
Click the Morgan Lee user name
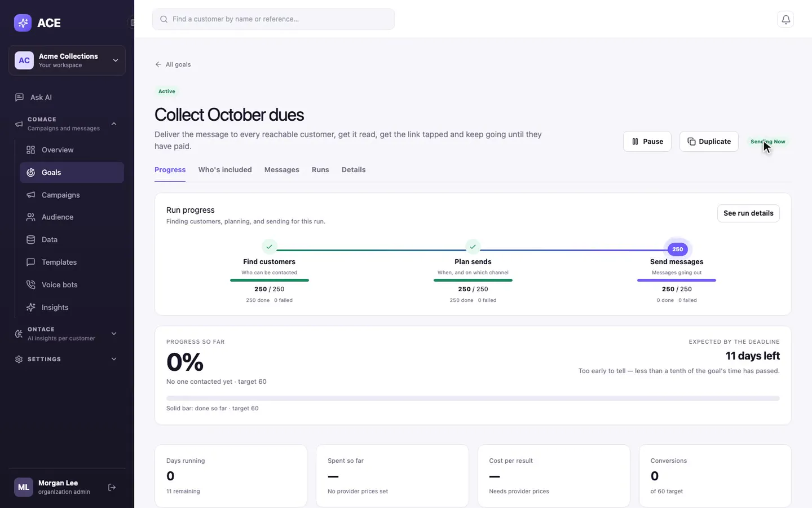click(x=58, y=483)
